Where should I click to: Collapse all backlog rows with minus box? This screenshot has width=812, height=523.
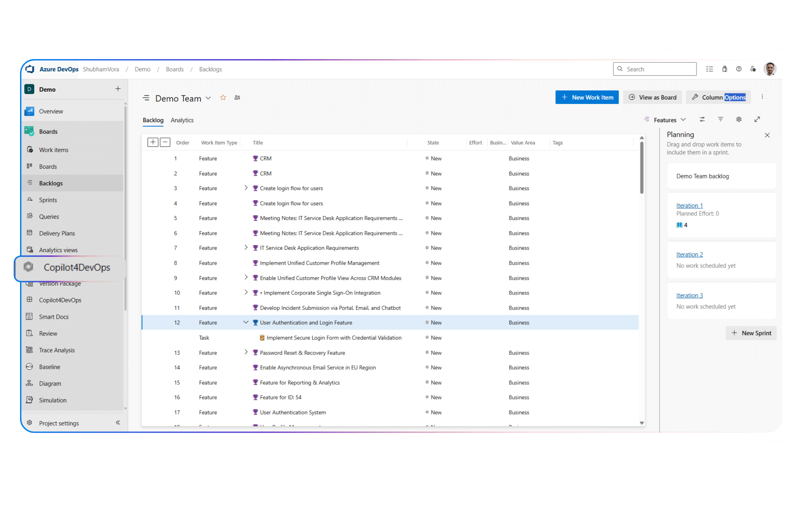[165, 143]
